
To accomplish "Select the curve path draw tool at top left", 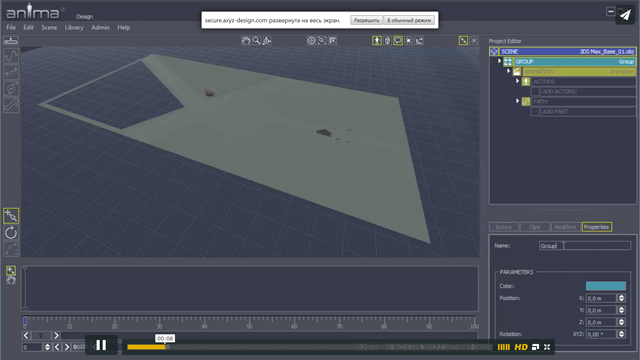I will [x=11, y=56].
